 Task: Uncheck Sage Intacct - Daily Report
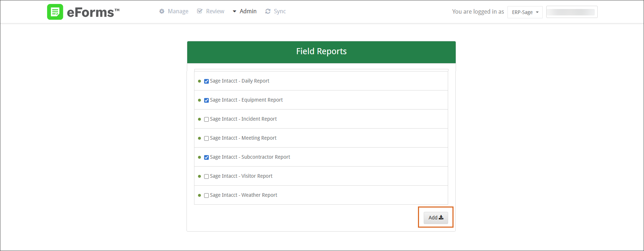coord(206,81)
